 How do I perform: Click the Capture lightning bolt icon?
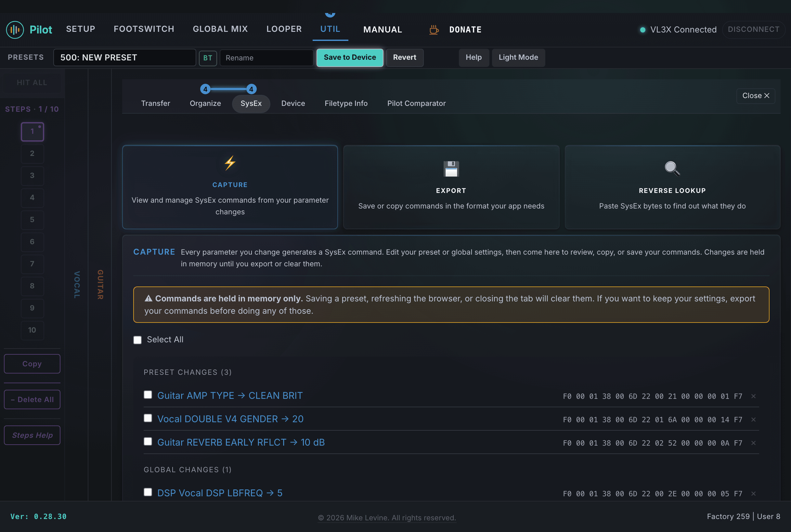coord(230,163)
